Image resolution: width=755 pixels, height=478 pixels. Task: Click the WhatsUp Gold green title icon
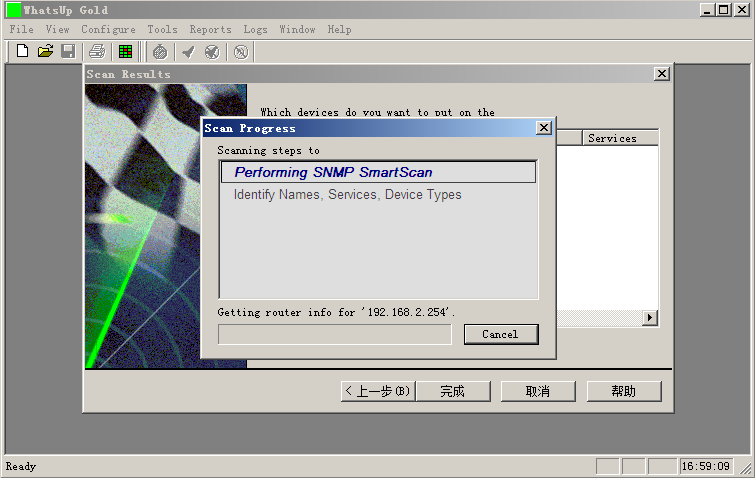[14, 10]
